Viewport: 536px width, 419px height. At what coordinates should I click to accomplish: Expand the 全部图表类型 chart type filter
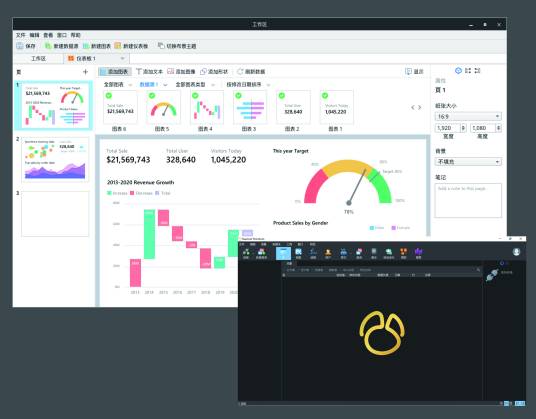coord(195,84)
